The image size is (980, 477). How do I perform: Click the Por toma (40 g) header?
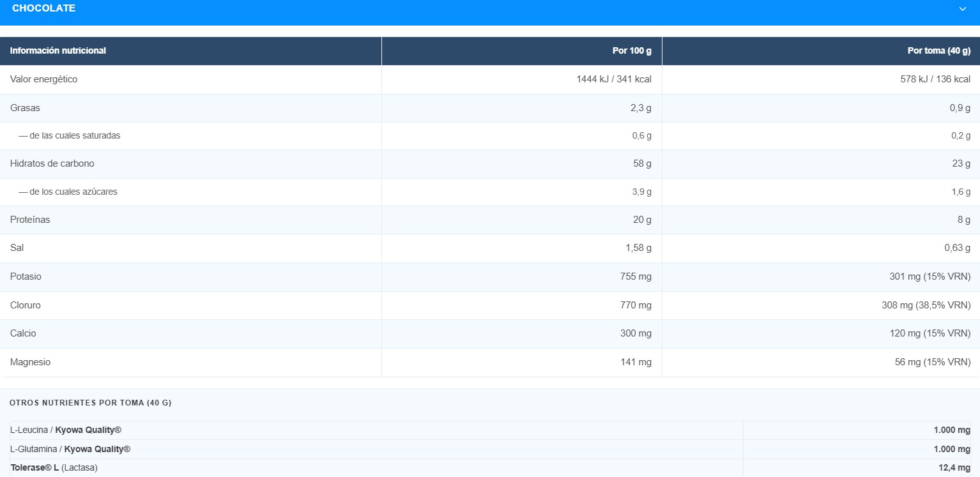click(938, 50)
